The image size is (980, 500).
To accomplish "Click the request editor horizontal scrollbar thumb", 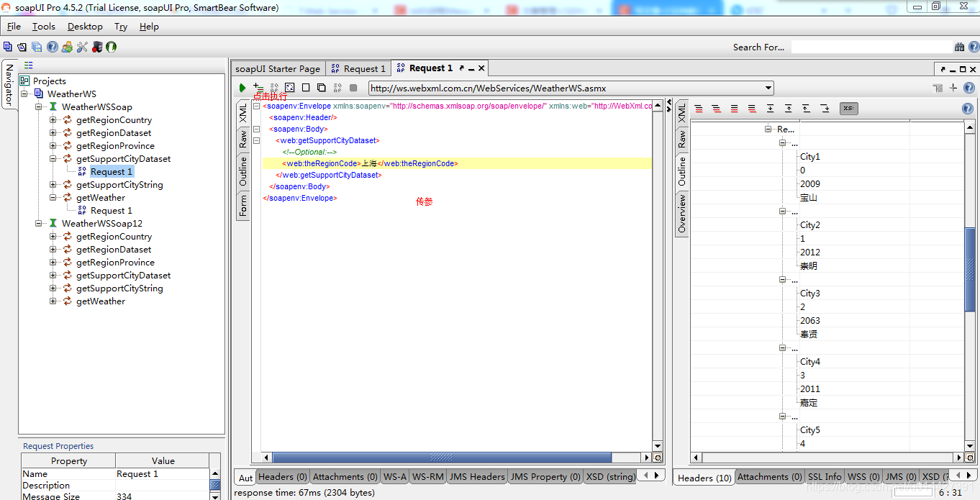I will (x=442, y=458).
